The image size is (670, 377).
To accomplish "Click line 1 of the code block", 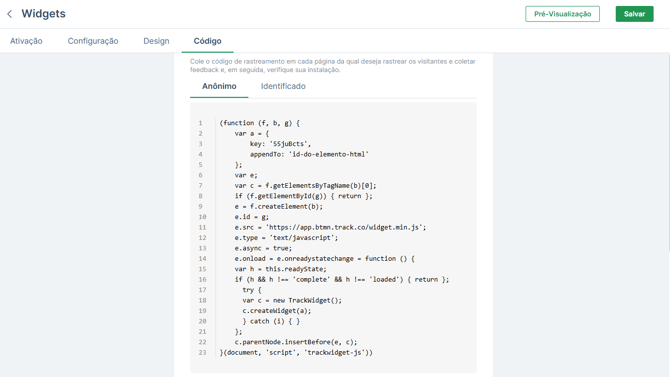I will (259, 123).
